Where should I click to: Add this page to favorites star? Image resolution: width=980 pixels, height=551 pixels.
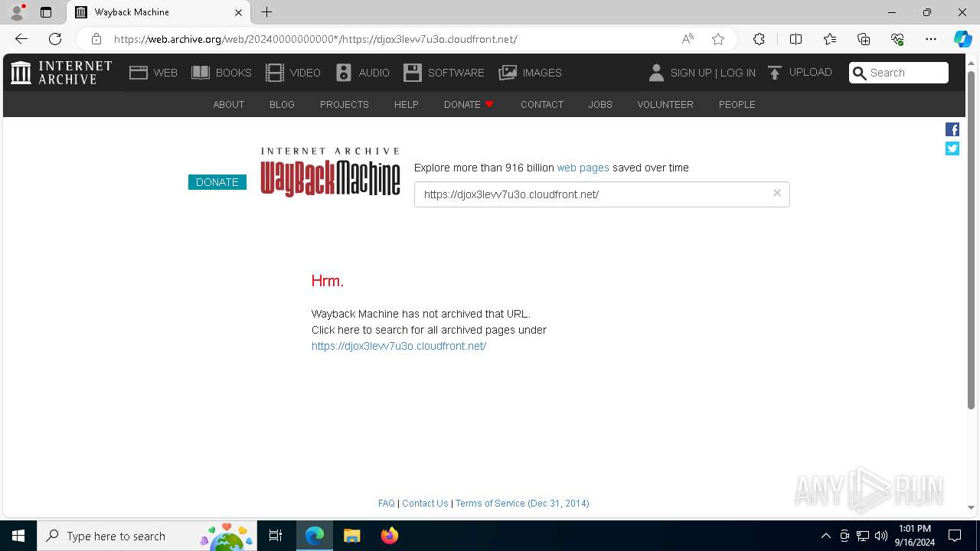(x=717, y=39)
